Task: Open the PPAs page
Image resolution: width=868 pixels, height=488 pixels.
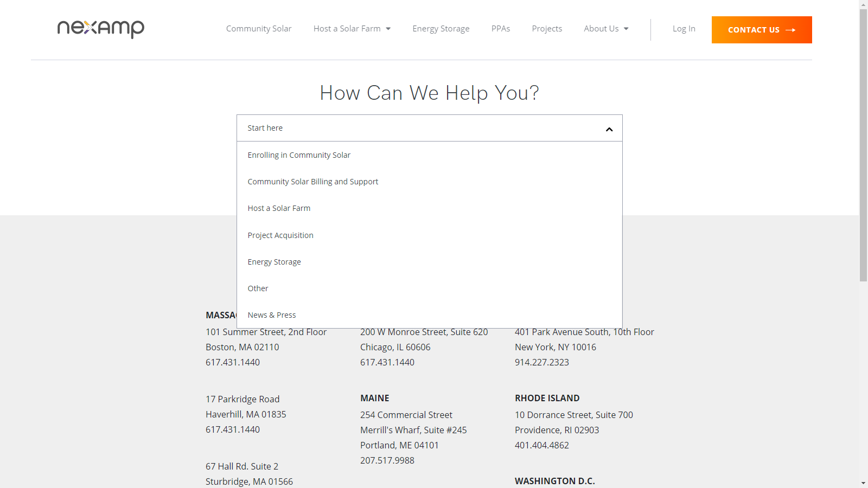Action: [x=501, y=29]
